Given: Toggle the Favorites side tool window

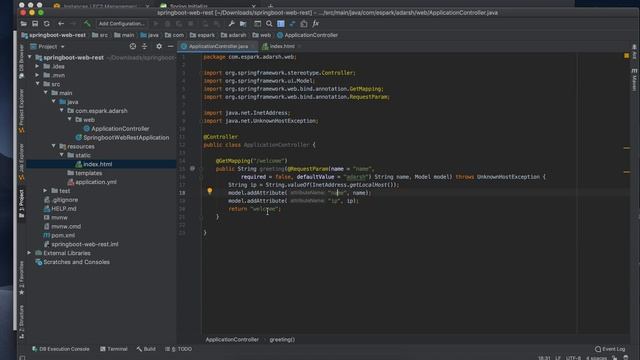Looking at the screenshot, I should [x=22, y=278].
